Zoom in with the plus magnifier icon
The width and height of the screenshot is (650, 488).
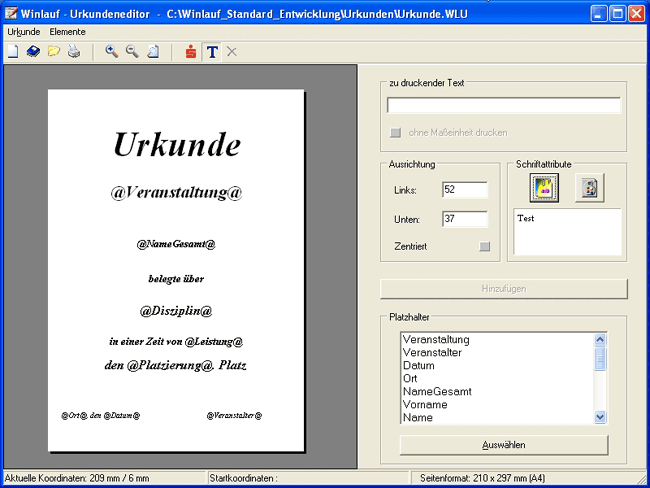[x=111, y=51]
